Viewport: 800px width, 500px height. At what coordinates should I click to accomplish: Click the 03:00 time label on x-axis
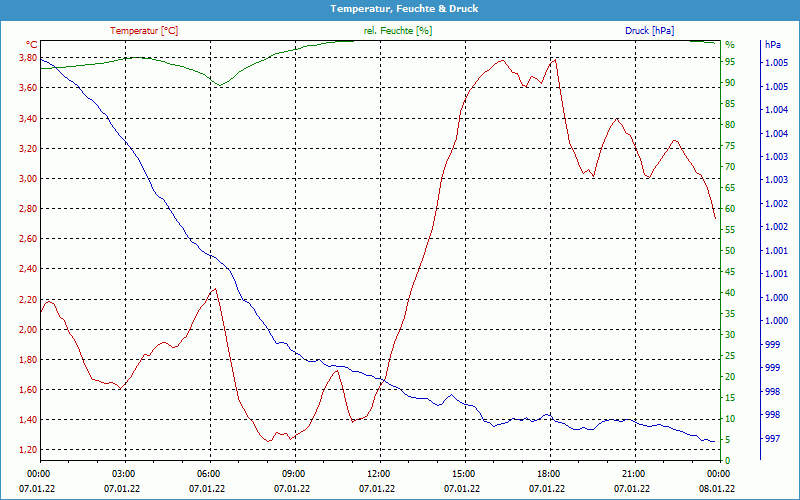(x=123, y=473)
